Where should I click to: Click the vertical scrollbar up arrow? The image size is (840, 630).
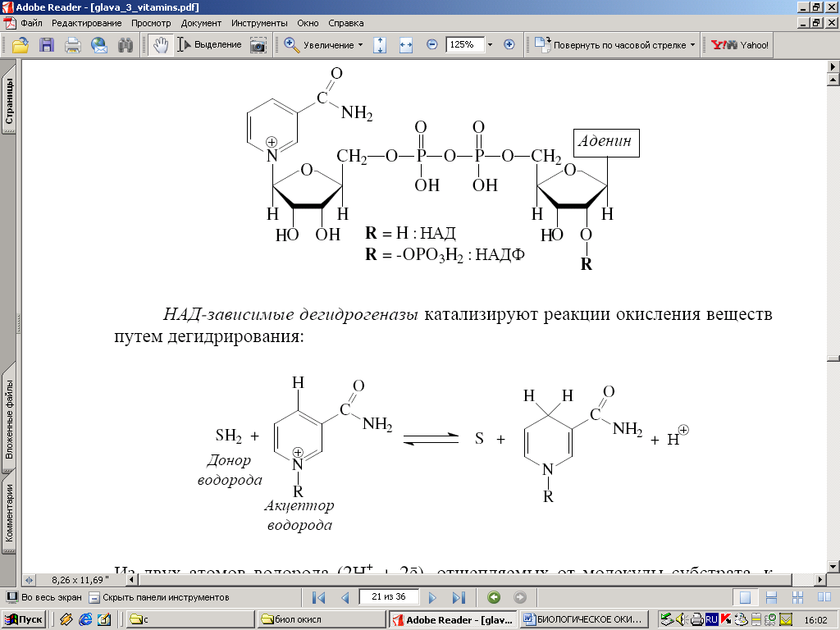pyautogui.click(x=833, y=80)
